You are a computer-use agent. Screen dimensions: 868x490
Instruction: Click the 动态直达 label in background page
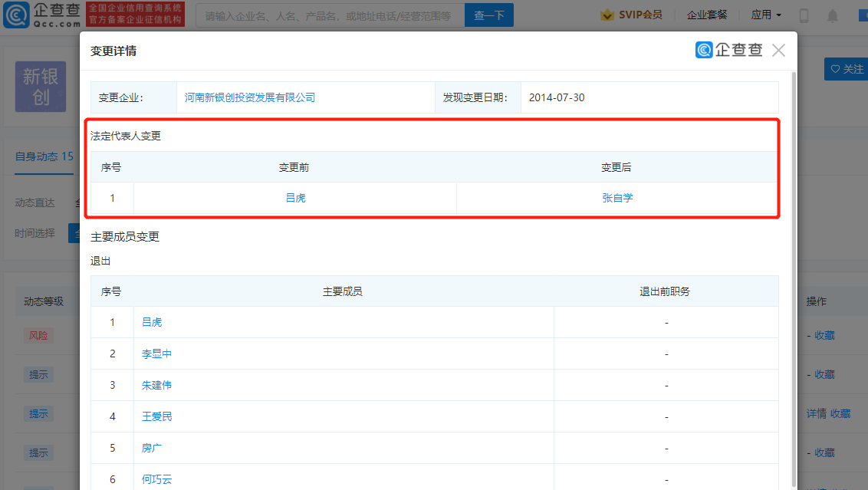click(x=35, y=203)
